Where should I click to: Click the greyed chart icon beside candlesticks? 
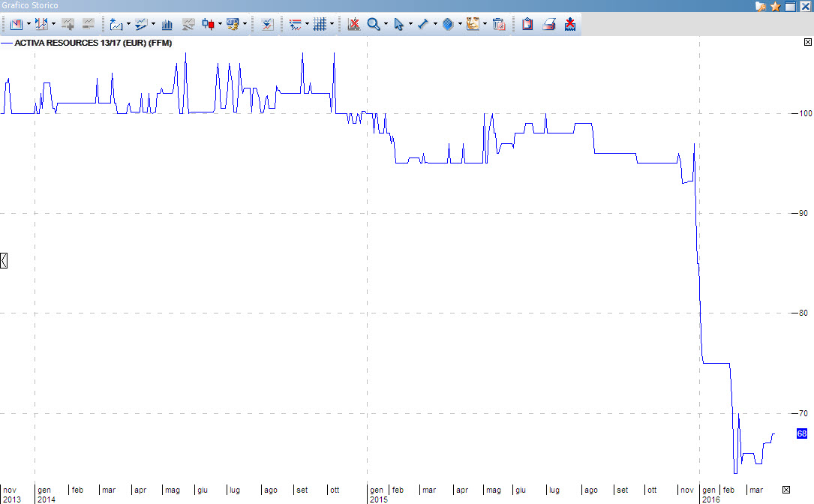click(188, 25)
